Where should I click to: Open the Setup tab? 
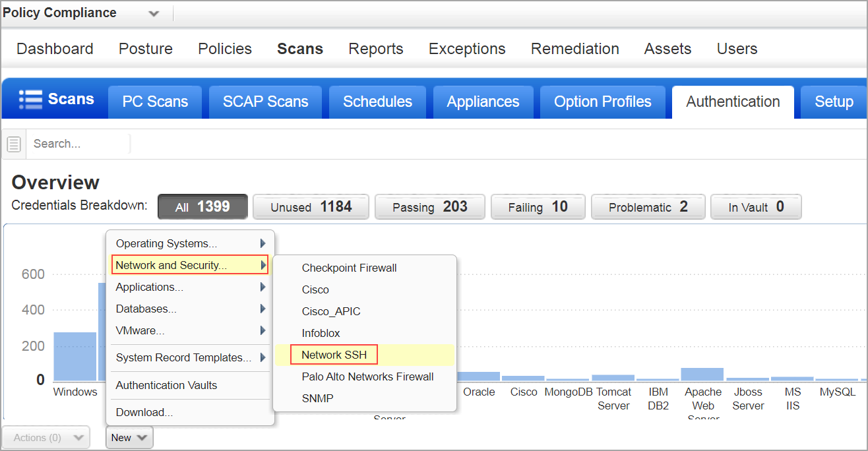click(x=834, y=102)
